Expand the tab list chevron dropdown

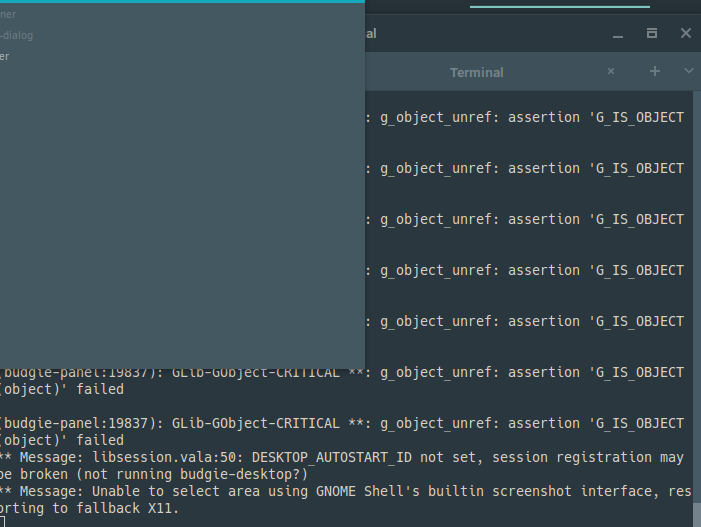tap(688, 71)
